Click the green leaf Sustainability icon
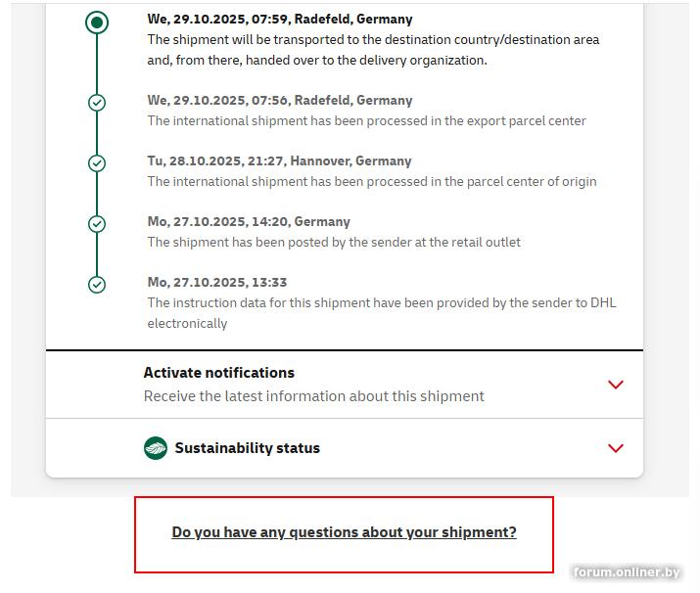This screenshot has height=593, width=700. [x=156, y=448]
